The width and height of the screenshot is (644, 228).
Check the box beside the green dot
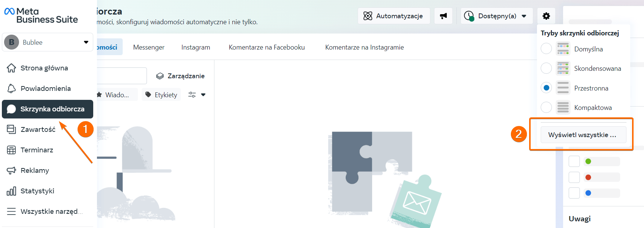574,161
